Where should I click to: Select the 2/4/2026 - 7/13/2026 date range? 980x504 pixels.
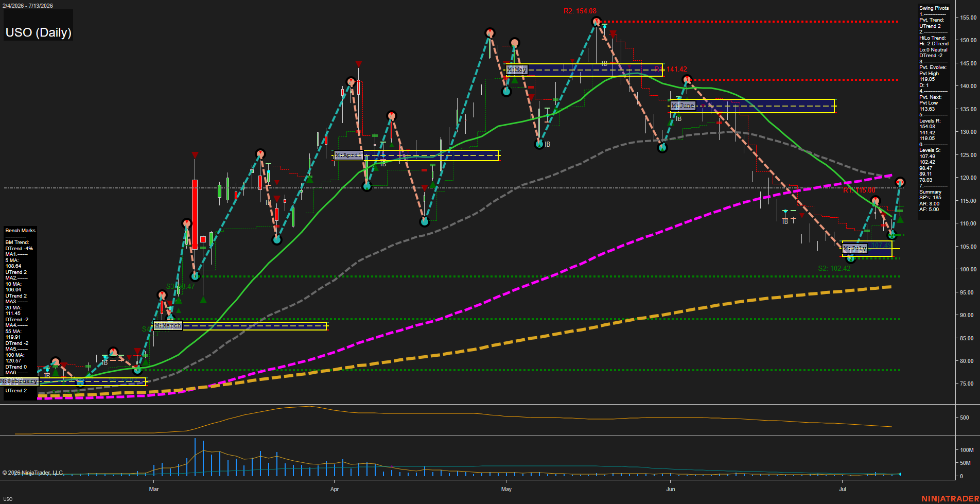[27, 6]
